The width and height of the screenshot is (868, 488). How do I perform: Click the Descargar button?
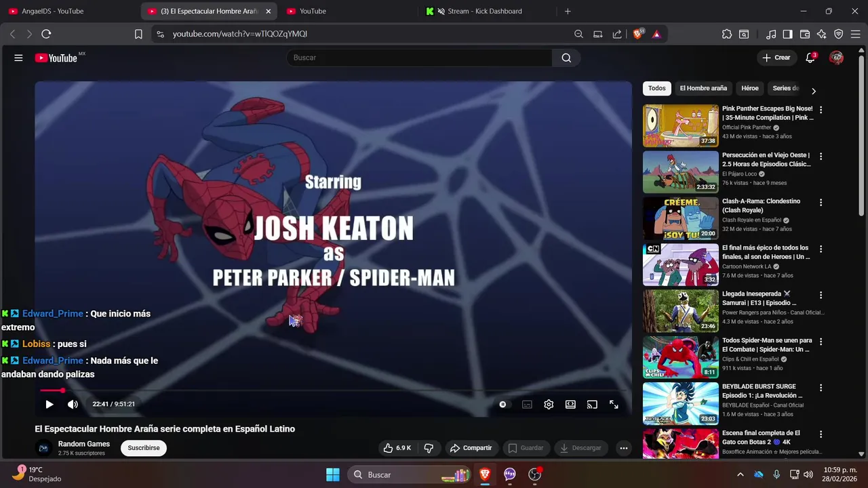click(580, 448)
